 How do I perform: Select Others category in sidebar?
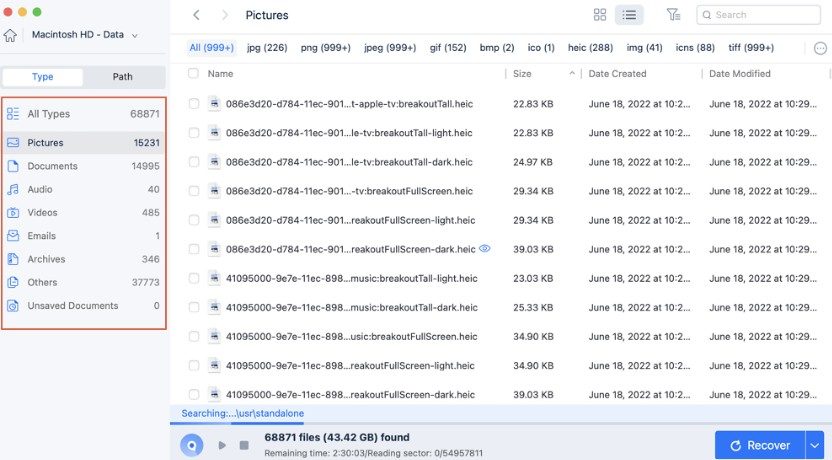click(x=83, y=283)
